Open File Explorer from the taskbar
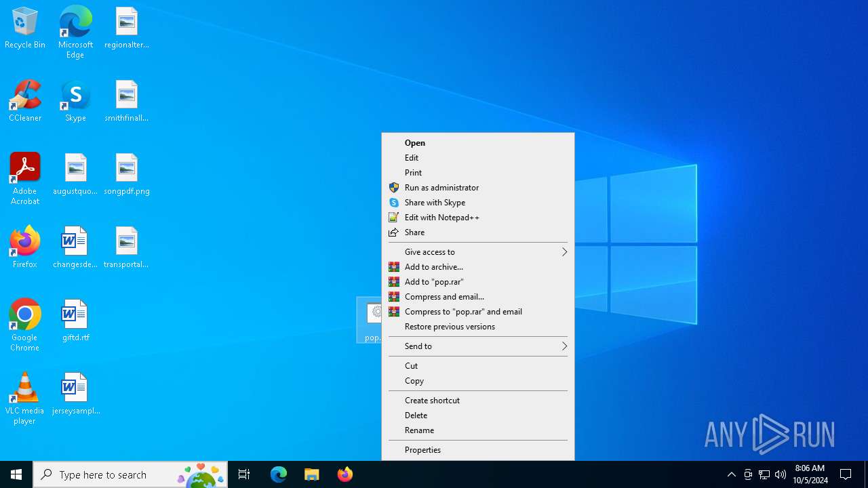Screen dimensions: 868x488 coord(311,474)
